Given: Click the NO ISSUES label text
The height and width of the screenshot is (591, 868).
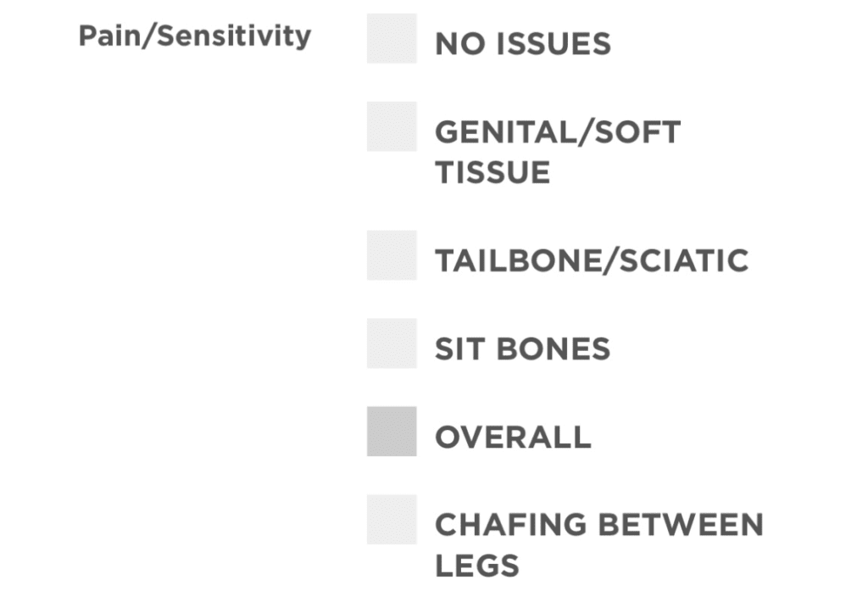Looking at the screenshot, I should (x=523, y=44).
